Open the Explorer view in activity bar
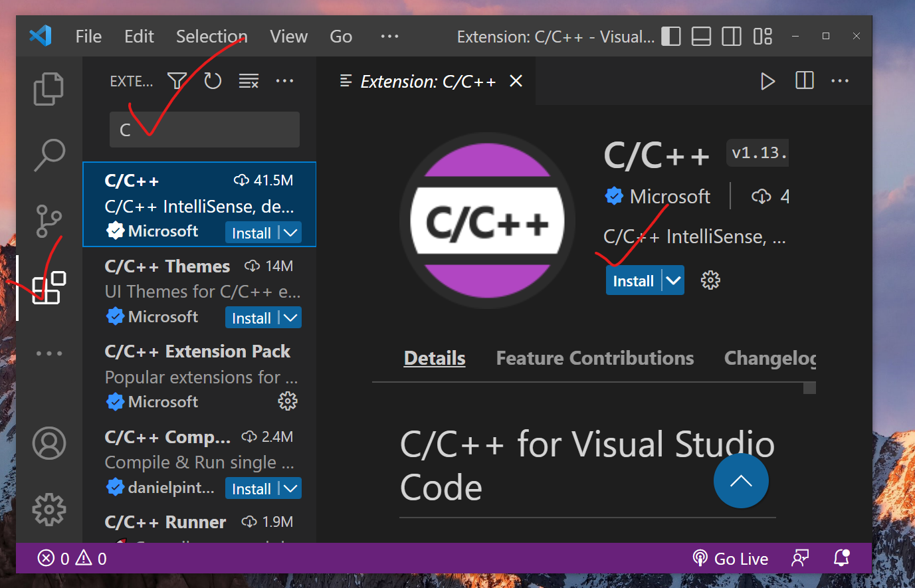This screenshot has height=588, width=915. pos(49,89)
